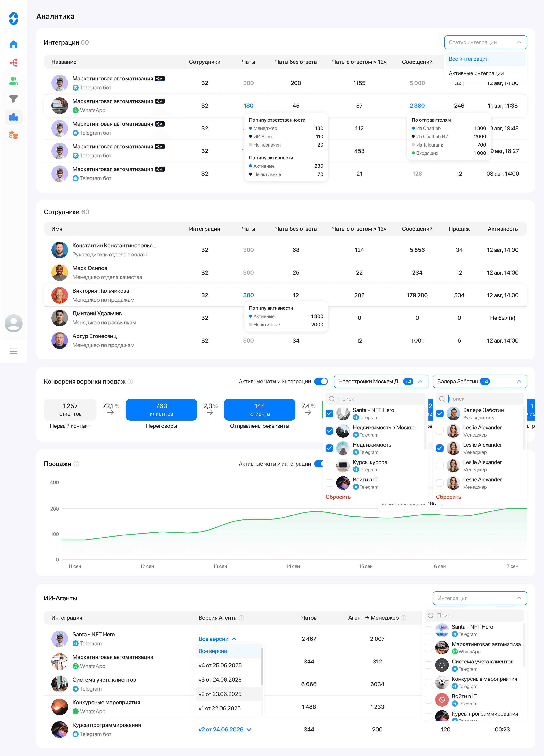Image resolution: width=544 pixels, height=756 pixels.
Task: Choose v3 от 24.06.2025 version option
Action: point(220,679)
